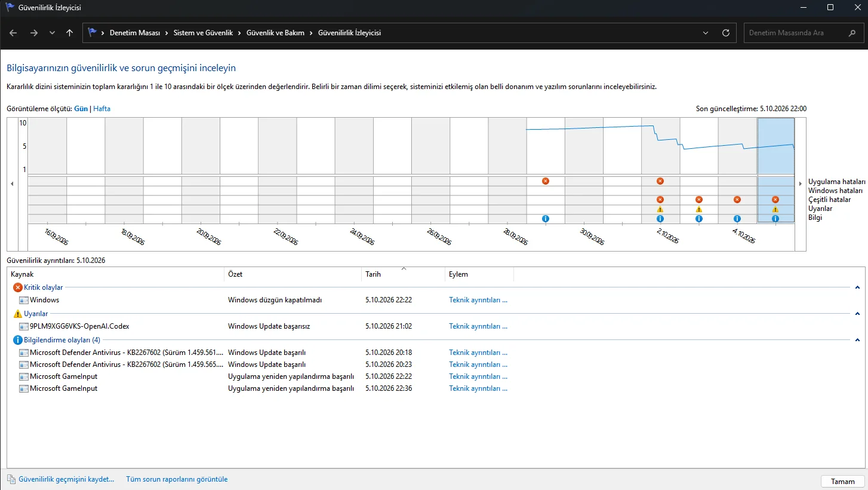Click the Çeşitli hatalar icon for 5.10.2026

click(775, 200)
